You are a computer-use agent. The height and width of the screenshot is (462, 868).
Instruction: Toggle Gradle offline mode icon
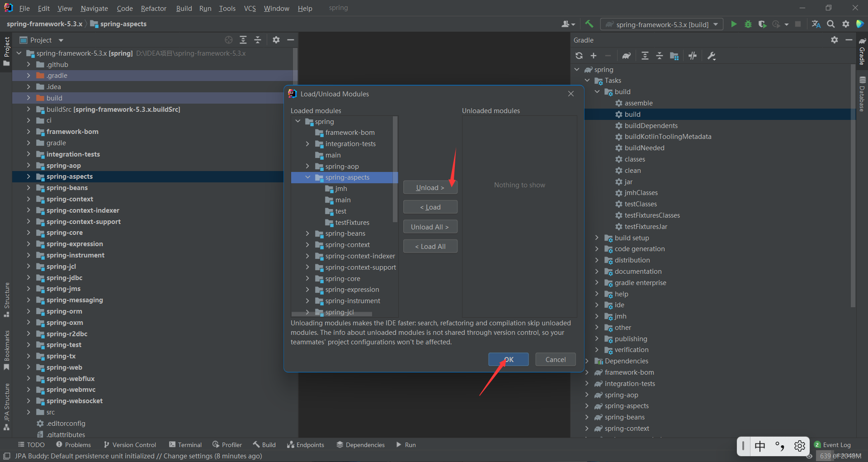(x=693, y=56)
